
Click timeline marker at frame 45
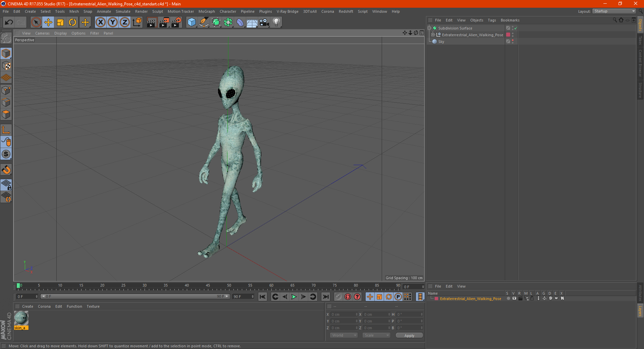click(208, 286)
